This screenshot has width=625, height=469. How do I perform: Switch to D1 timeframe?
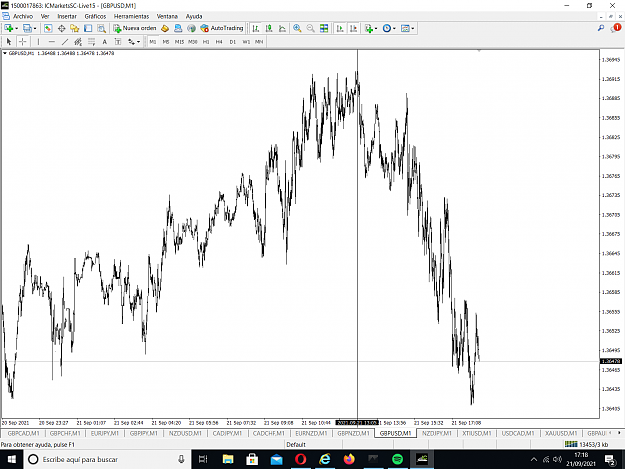pos(233,42)
